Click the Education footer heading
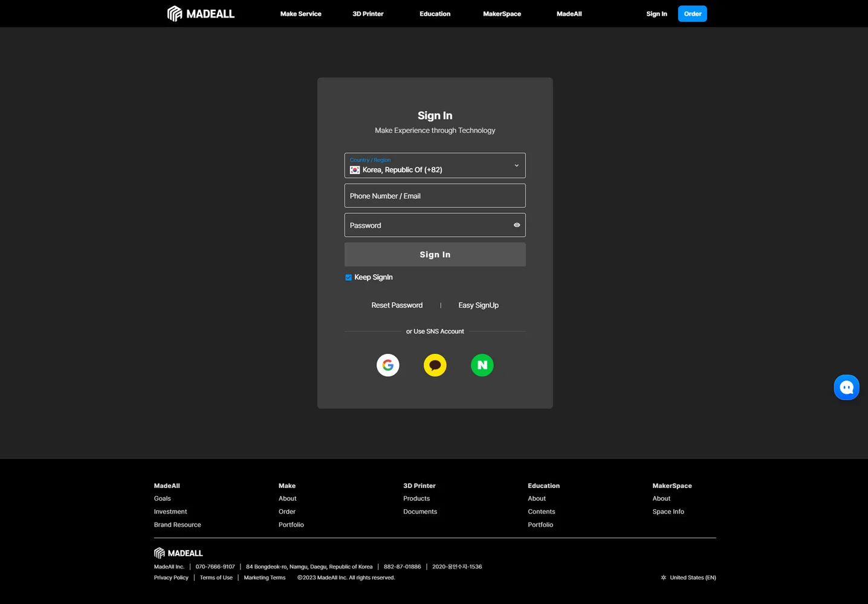 (x=544, y=486)
